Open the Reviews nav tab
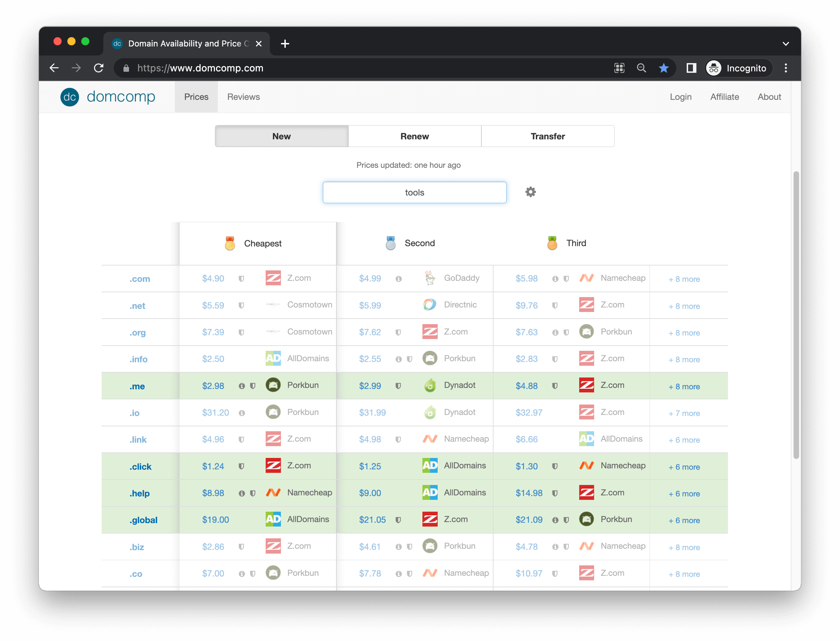 tap(243, 97)
